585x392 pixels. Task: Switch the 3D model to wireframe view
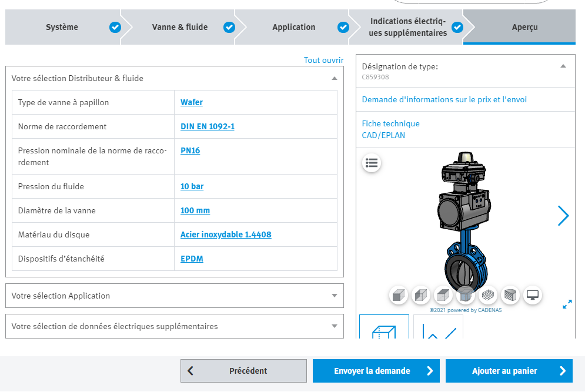pyautogui.click(x=488, y=295)
